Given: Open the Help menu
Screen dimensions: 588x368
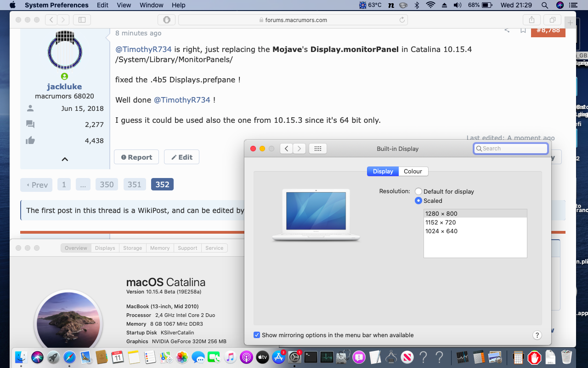Looking at the screenshot, I should tap(179, 5).
